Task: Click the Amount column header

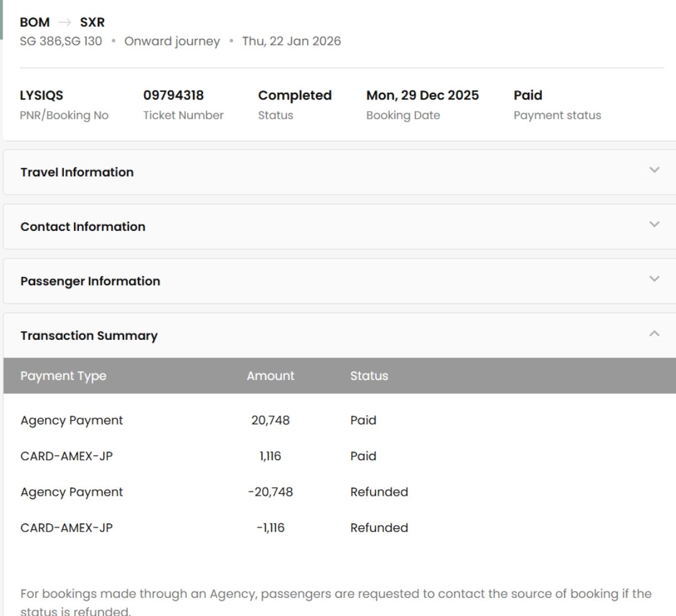Action: point(270,376)
